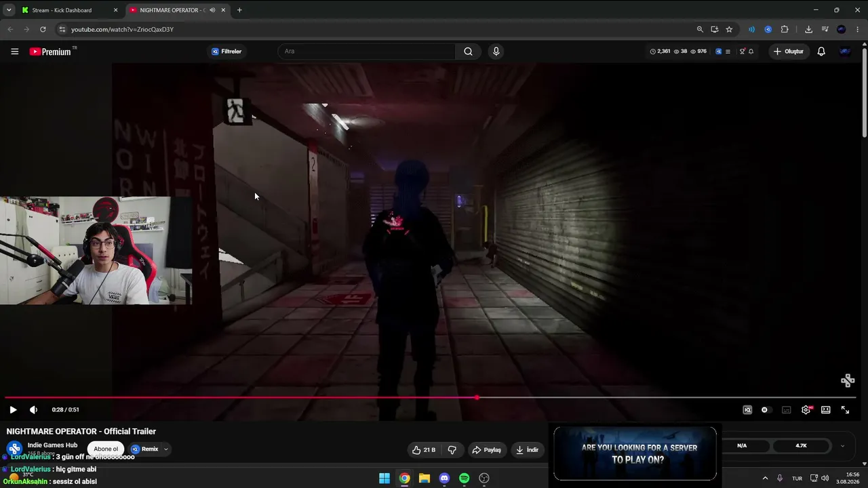Open the server advertisement banner
The width and height of the screenshot is (868, 488).
pos(635,453)
